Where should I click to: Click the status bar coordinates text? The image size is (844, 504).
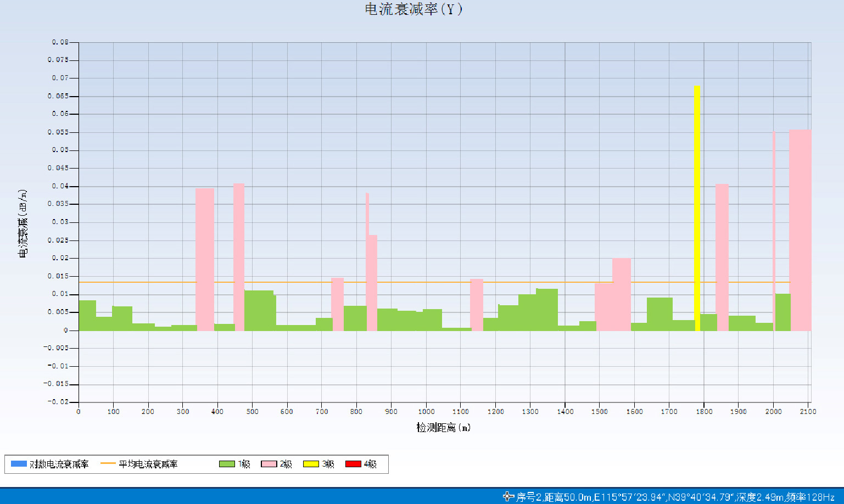(x=675, y=497)
